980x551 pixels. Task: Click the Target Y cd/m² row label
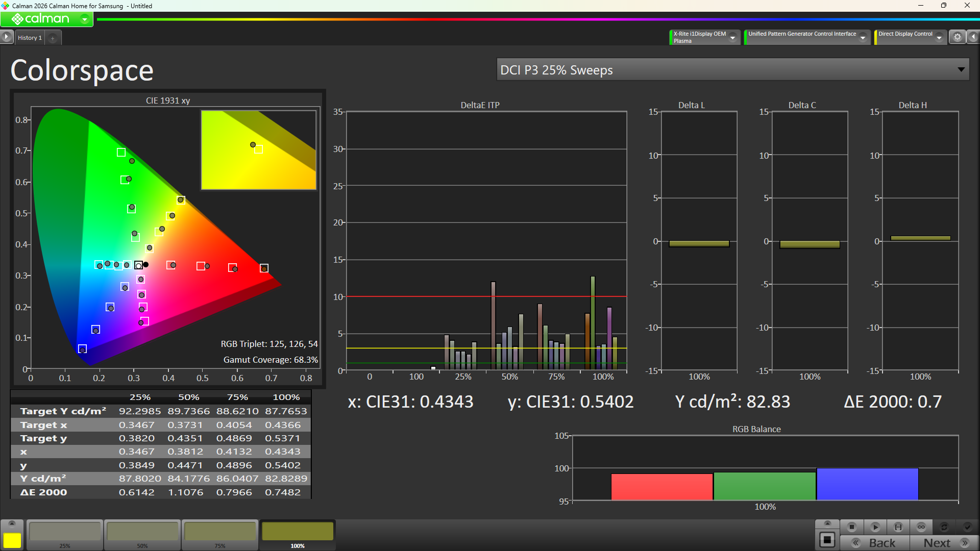point(63,411)
